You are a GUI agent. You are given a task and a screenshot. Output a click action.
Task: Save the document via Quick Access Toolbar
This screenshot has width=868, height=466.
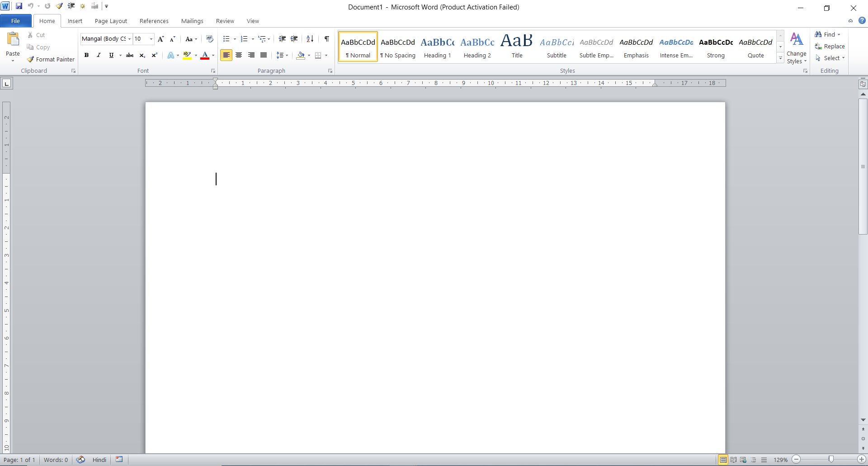[x=19, y=6]
